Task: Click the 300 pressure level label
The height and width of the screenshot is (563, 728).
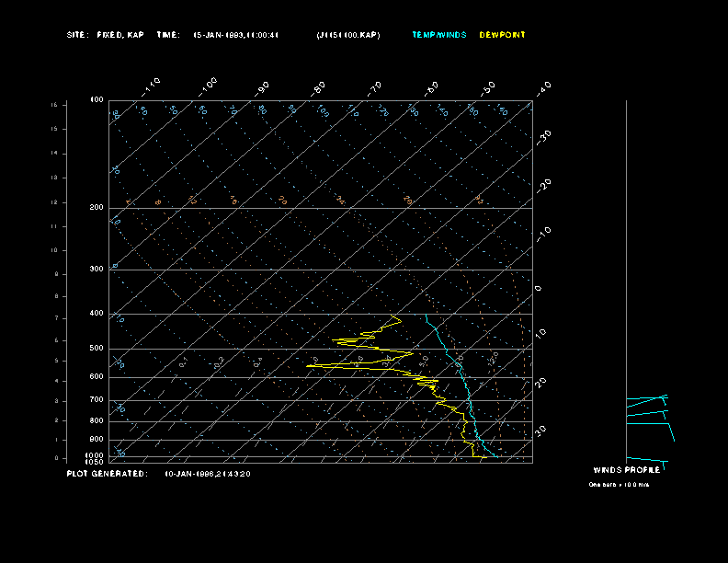Action: click(x=97, y=270)
